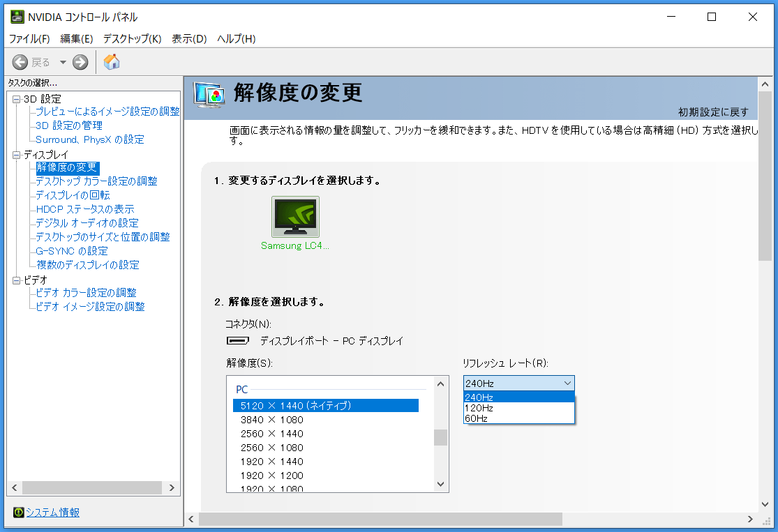Open the back history dropdown arrow
778x532 pixels.
63,63
